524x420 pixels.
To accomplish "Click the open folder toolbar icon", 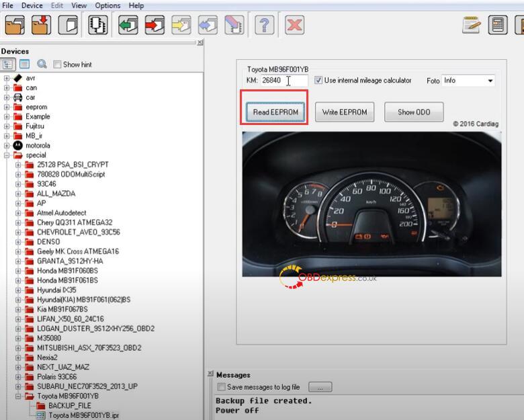I will 15,25.
